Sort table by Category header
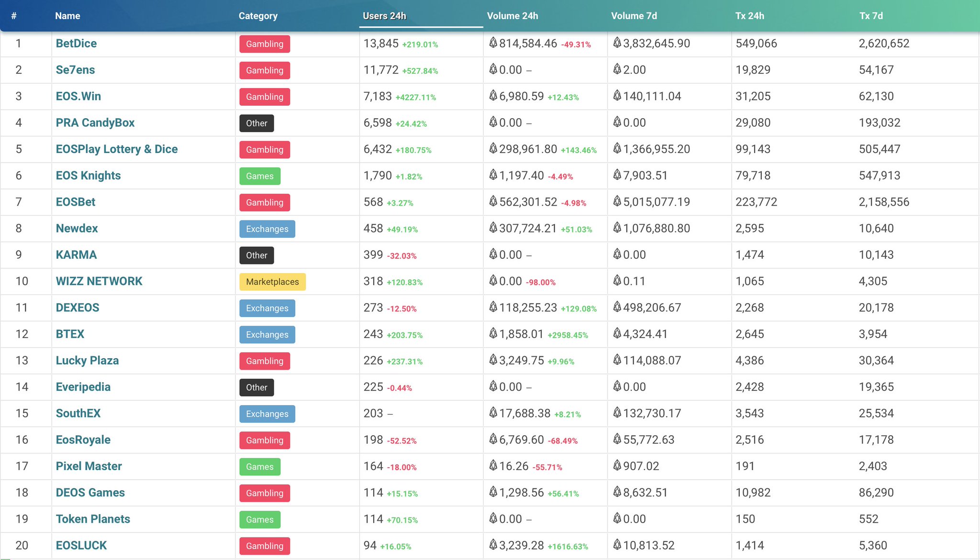The image size is (980, 560). point(258,16)
